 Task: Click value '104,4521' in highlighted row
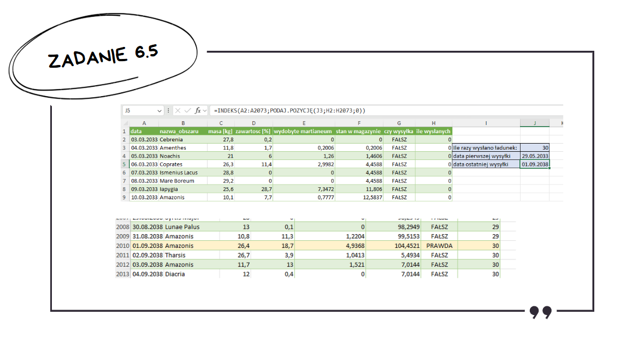click(x=407, y=246)
